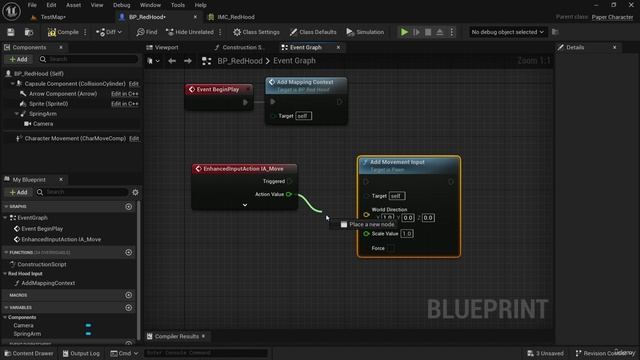Open the Content Drawer

click(29, 353)
